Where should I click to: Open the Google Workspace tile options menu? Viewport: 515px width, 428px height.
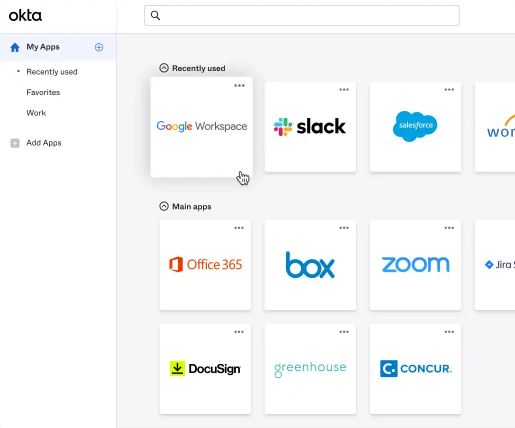click(239, 86)
